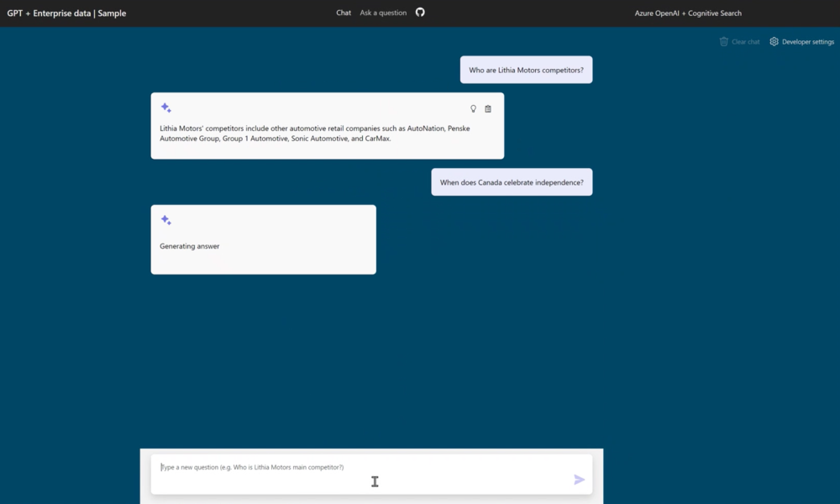Viewport: 840px width, 504px height.
Task: Click the sparkle icon in Generating answer card
Action: tap(166, 220)
